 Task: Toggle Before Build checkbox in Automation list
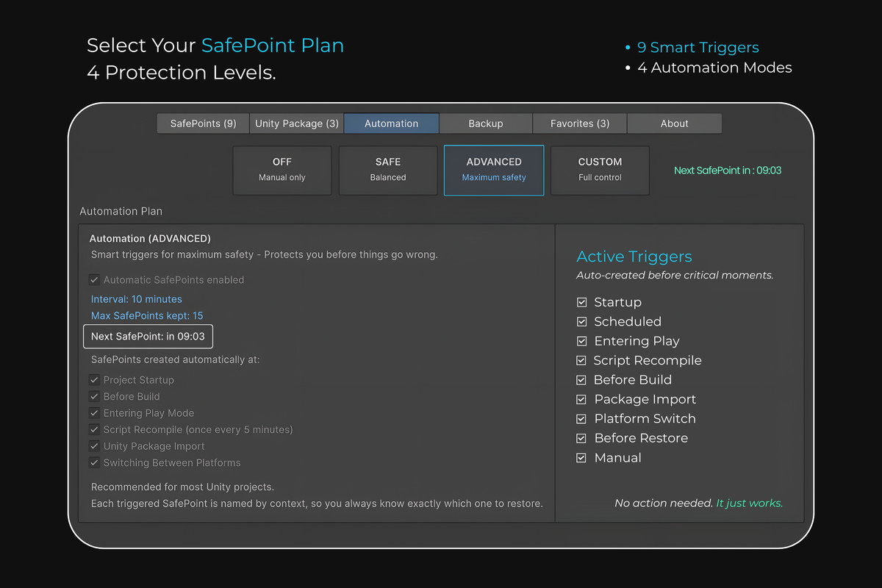click(94, 397)
